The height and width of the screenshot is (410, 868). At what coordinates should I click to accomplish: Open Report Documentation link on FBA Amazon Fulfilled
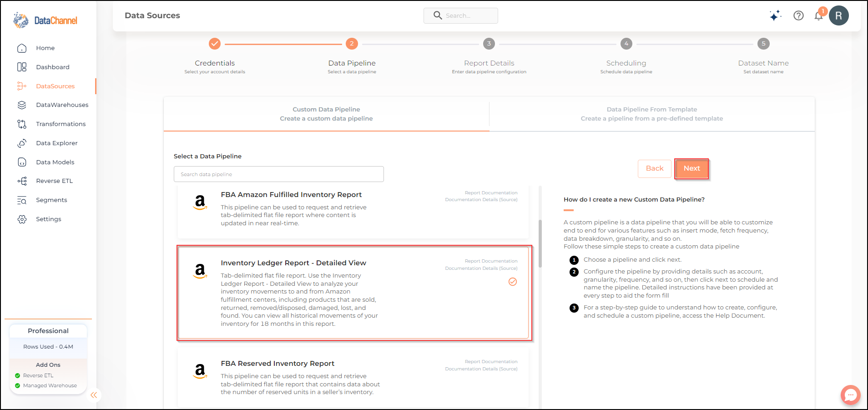pyautogui.click(x=491, y=193)
